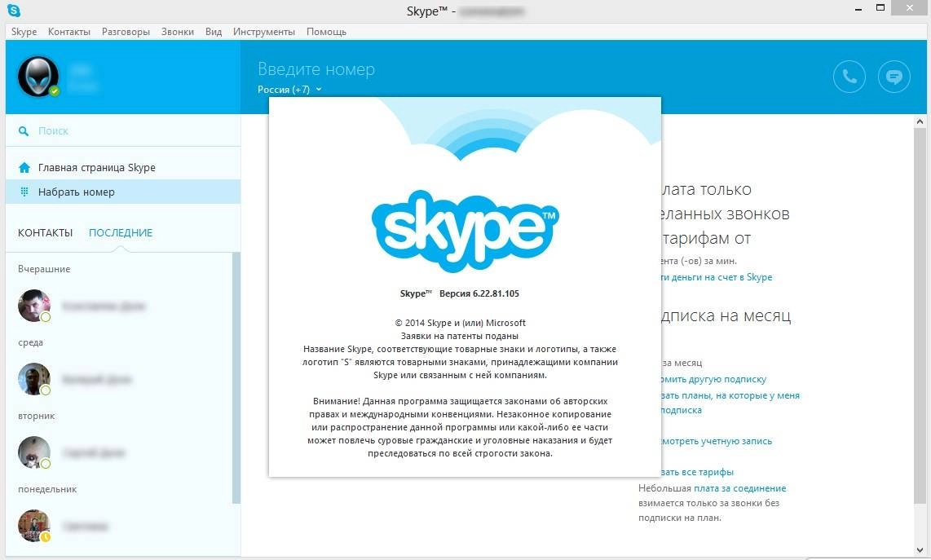Switch to ПОСЛЕДНИЕ tab
Viewport: 931px width, 560px height.
pyautogui.click(x=121, y=233)
